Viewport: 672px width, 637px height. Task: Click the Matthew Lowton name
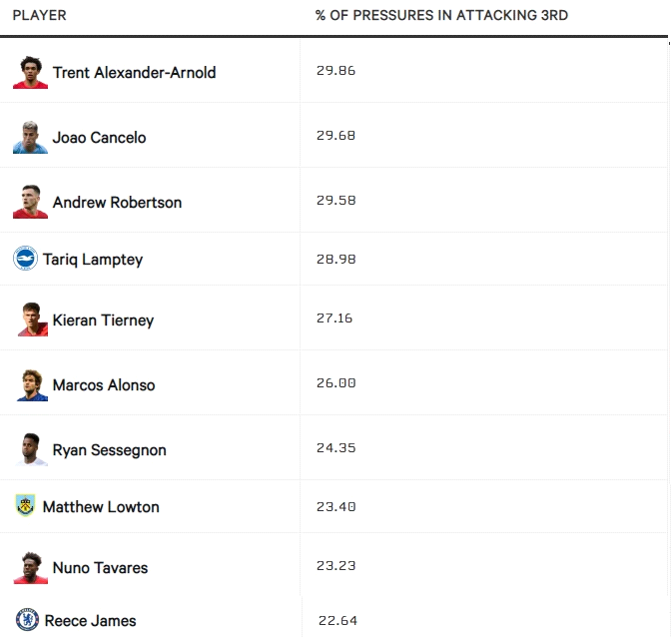click(x=101, y=507)
